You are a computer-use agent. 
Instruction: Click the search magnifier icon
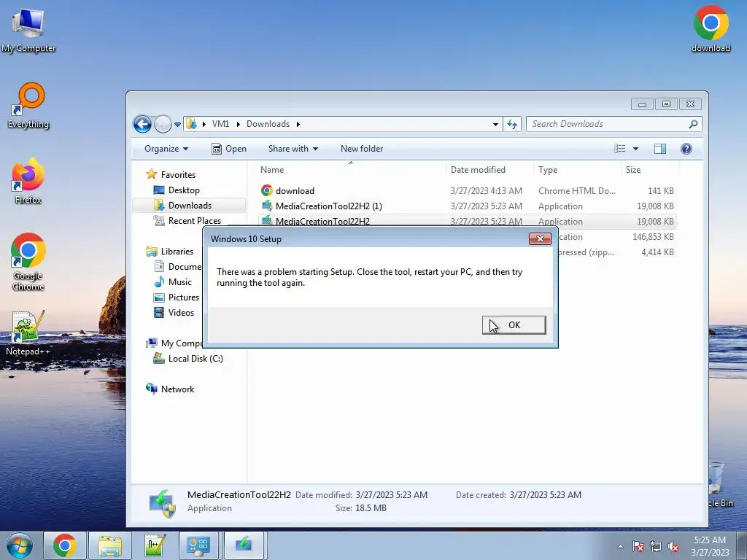click(694, 124)
